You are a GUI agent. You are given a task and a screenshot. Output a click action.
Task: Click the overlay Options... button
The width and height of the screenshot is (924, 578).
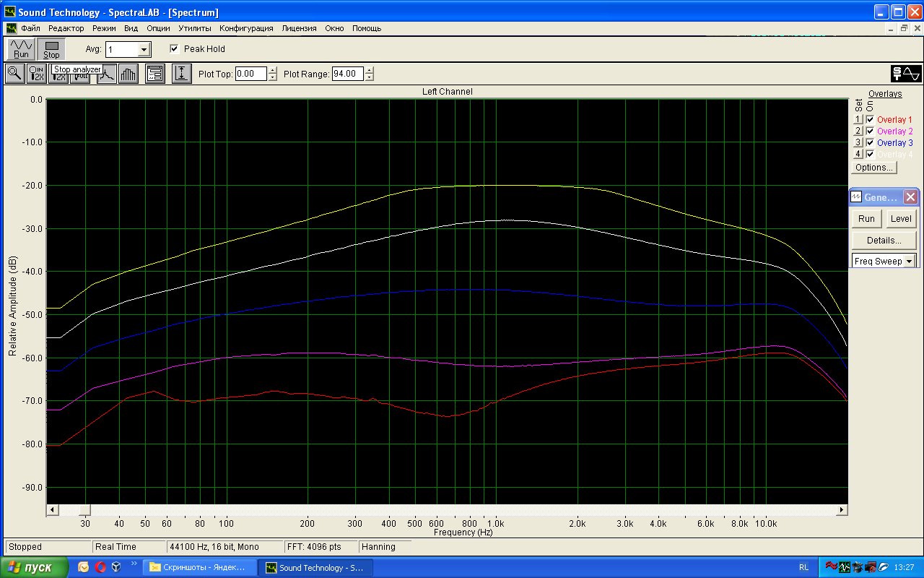874,167
